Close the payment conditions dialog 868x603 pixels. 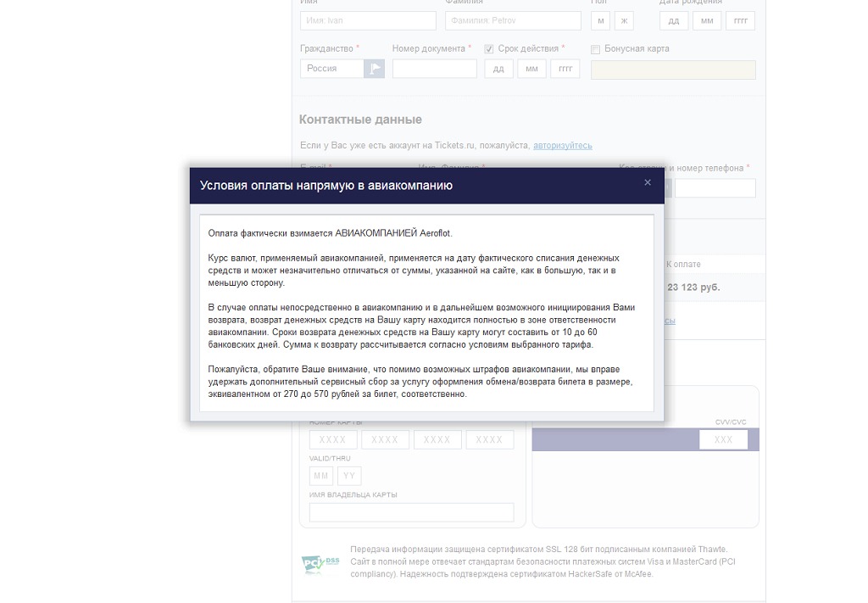648,183
